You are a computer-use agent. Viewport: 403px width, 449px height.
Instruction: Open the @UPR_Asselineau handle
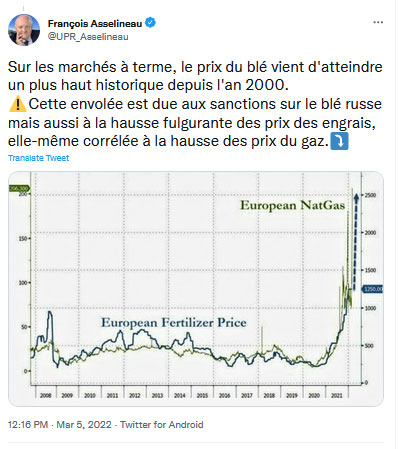click(x=88, y=37)
